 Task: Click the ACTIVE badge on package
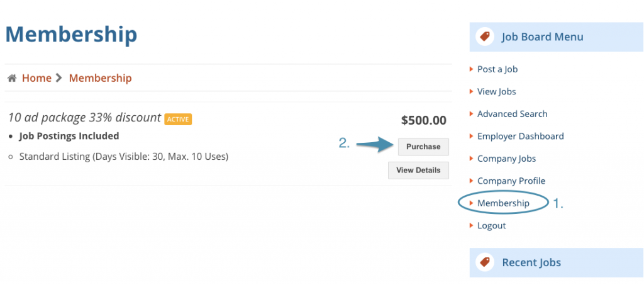pos(178,119)
